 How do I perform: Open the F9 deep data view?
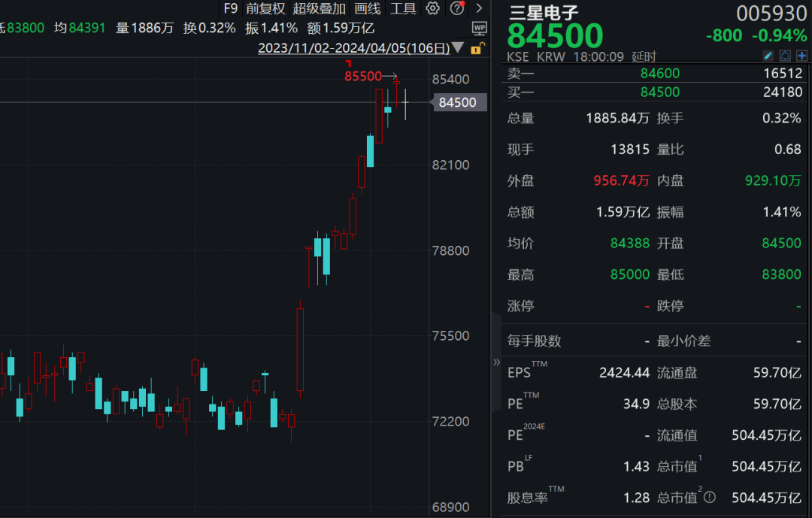(x=231, y=8)
